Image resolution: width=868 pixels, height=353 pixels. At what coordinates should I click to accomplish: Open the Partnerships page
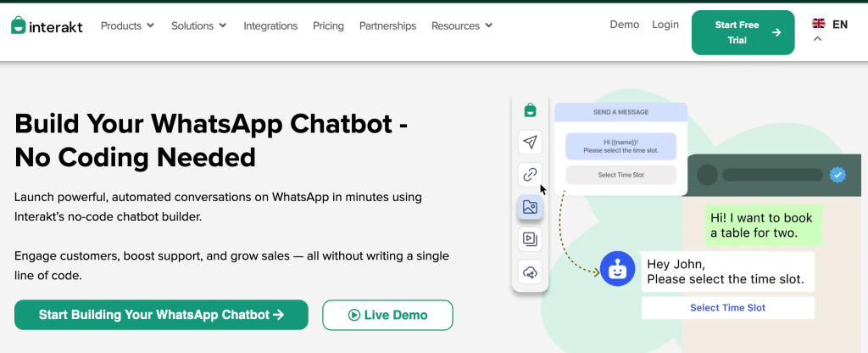pos(387,25)
